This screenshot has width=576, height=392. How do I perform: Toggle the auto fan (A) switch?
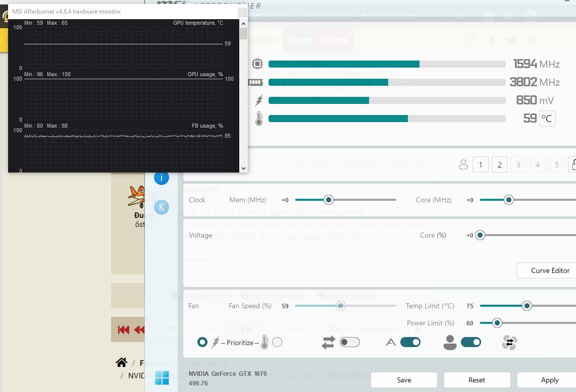click(410, 343)
